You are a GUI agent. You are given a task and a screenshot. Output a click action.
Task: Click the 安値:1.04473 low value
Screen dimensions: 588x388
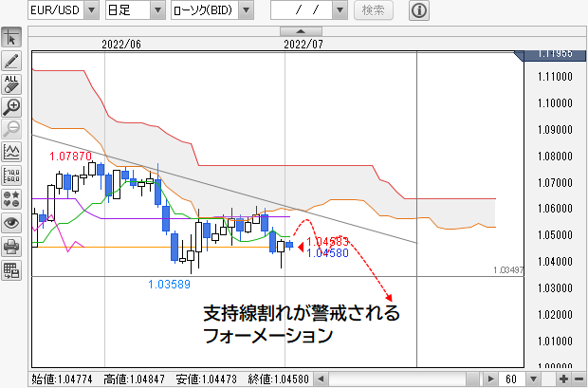click(x=206, y=379)
